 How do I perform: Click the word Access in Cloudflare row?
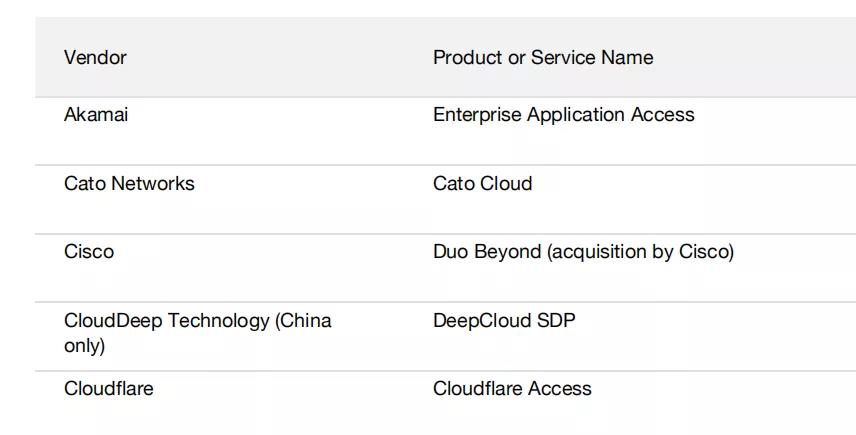pos(560,389)
